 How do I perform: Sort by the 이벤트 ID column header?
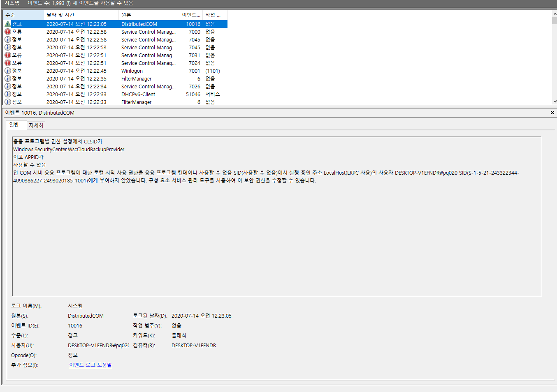(190, 15)
